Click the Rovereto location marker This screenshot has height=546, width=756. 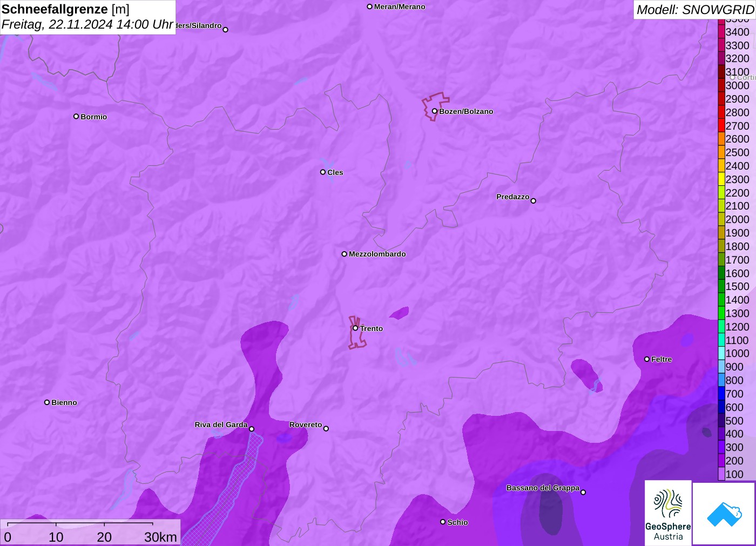[326, 429]
